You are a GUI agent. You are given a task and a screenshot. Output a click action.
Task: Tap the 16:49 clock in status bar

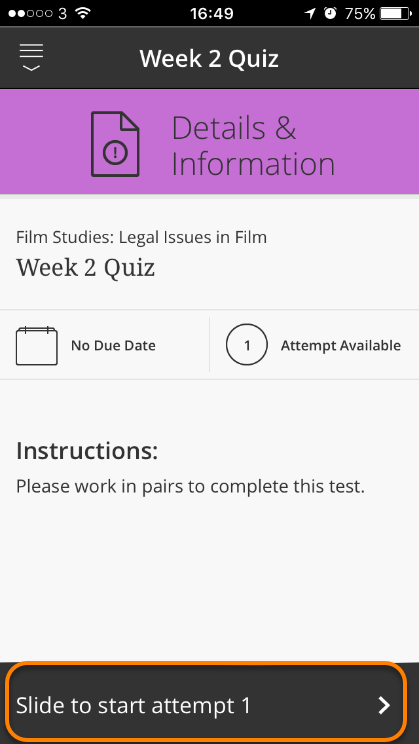(x=212, y=13)
